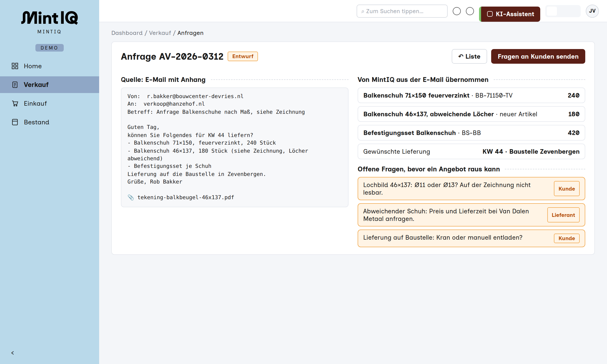
Task: Open Bestand via the box icon
Action: tap(15, 122)
